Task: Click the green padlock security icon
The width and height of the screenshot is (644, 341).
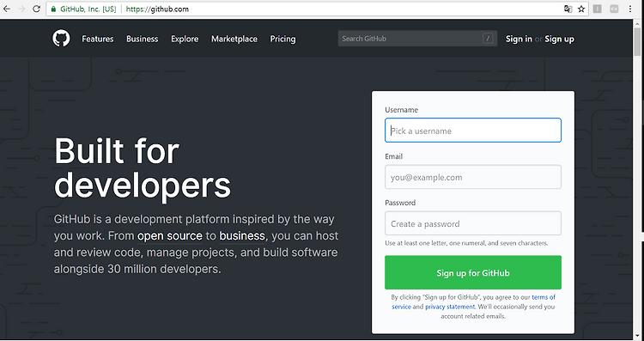Action: (x=53, y=9)
